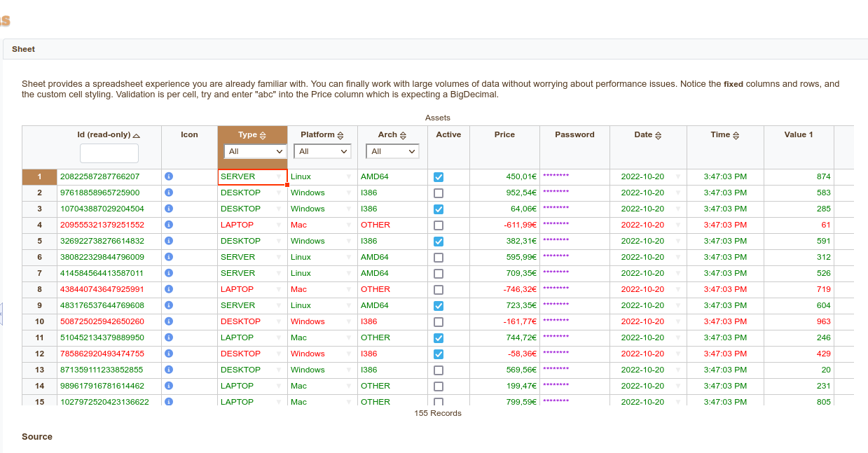
Task: Open the Type filter dropdown showing All
Action: [x=254, y=151]
